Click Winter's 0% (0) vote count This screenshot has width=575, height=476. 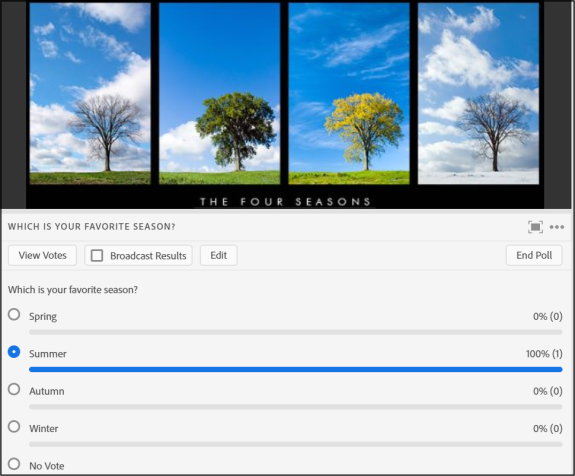[x=547, y=429]
